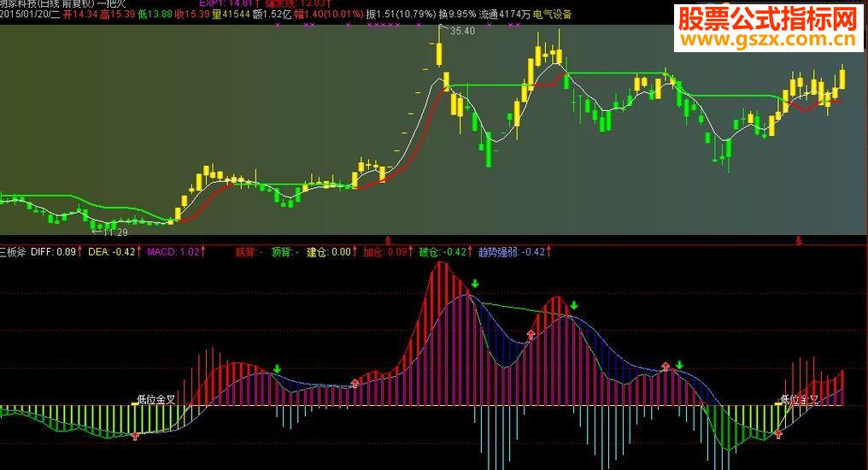Viewport: 868px width, 470px height.
Task: Select the high price 高15.39
Action: point(117,15)
